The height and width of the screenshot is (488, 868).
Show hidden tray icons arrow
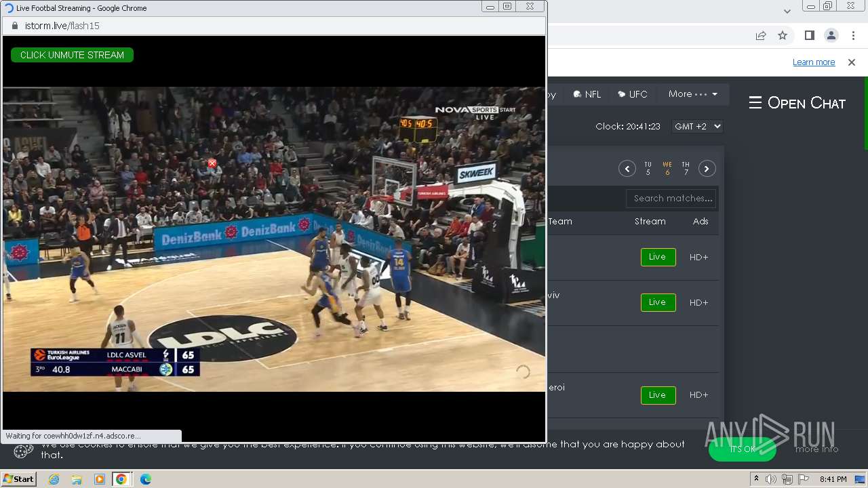(x=756, y=479)
